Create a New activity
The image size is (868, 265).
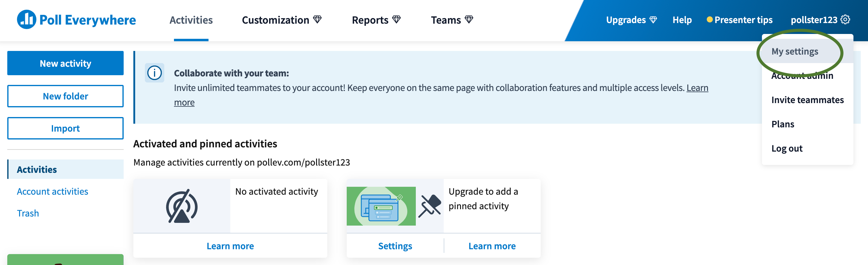click(65, 63)
